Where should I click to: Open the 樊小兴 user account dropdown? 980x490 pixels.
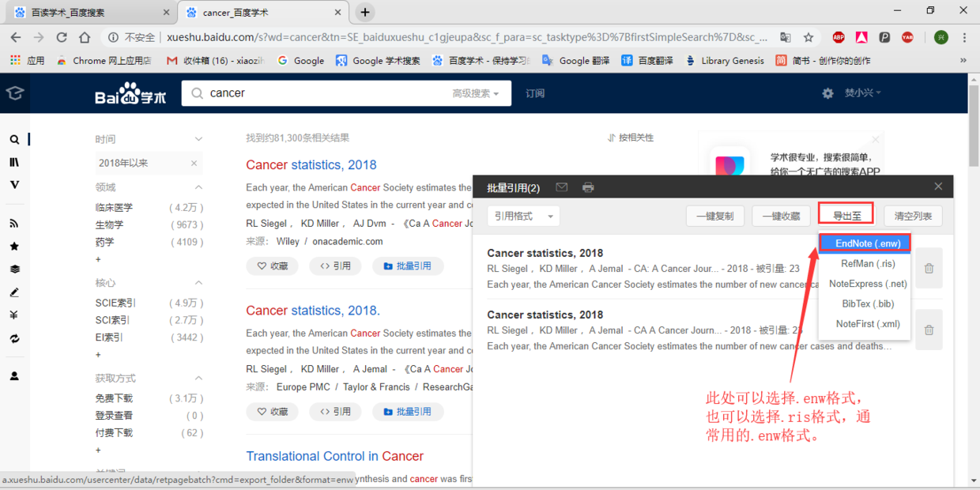(x=863, y=93)
